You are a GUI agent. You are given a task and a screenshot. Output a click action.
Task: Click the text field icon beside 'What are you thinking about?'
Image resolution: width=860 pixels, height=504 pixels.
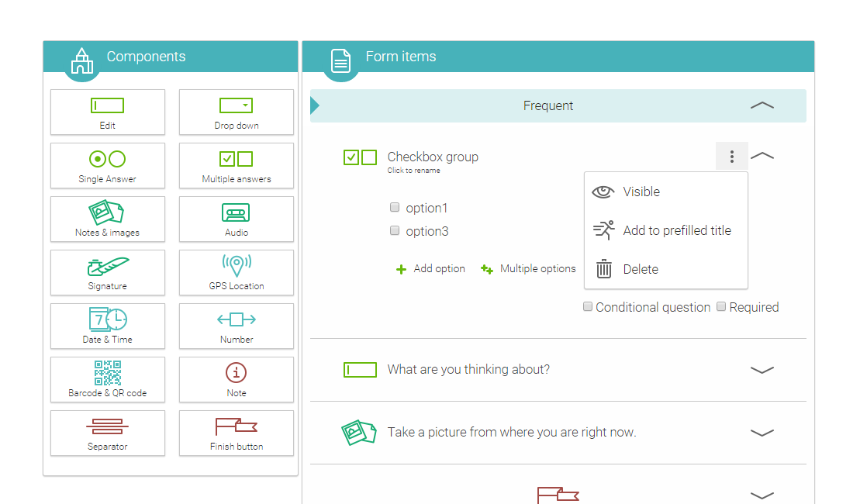click(360, 370)
